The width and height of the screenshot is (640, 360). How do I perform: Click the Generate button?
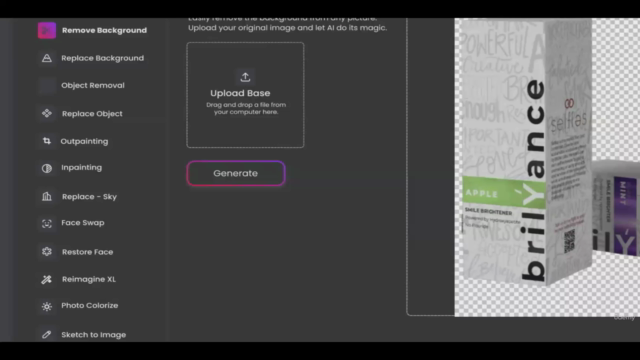coord(236,173)
